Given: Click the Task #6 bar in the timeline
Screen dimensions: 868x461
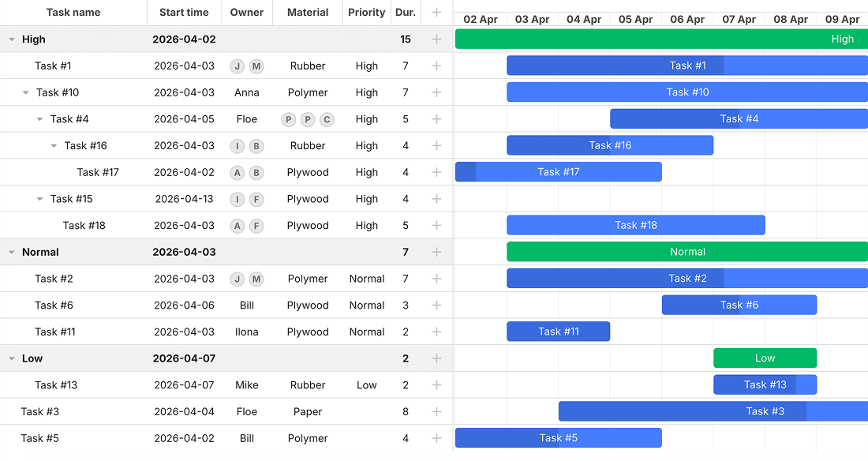Looking at the screenshot, I should coord(739,305).
